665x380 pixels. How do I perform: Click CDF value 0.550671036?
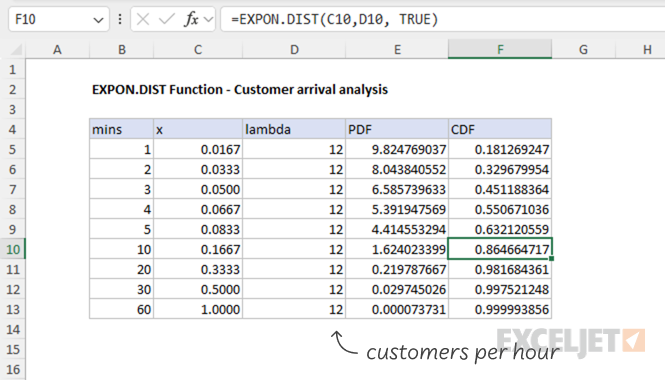500,209
